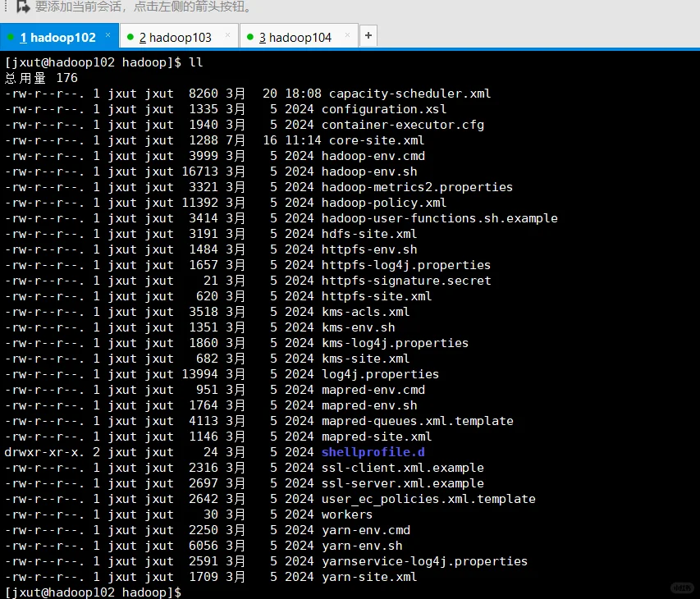This screenshot has height=599, width=700.
Task: Click the hadoop-metrics2.properties file name
Action: pos(417,187)
